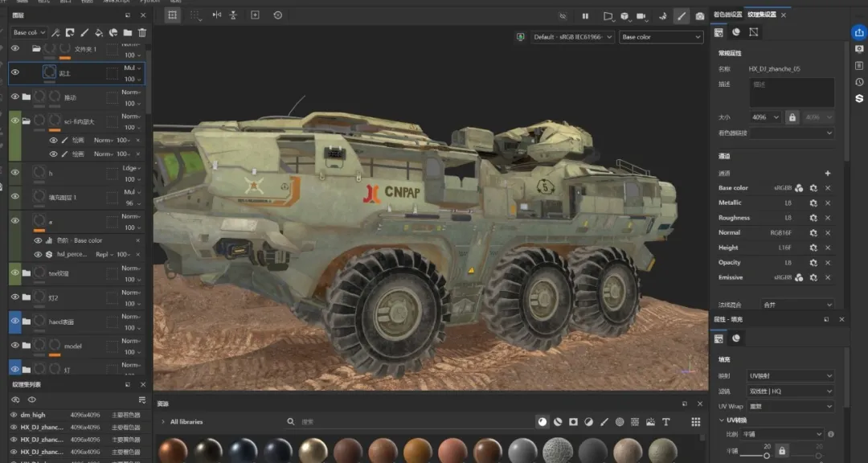Screen dimensions: 868x463
Task: Remove the Emissive channel with its X
Action: coord(828,277)
